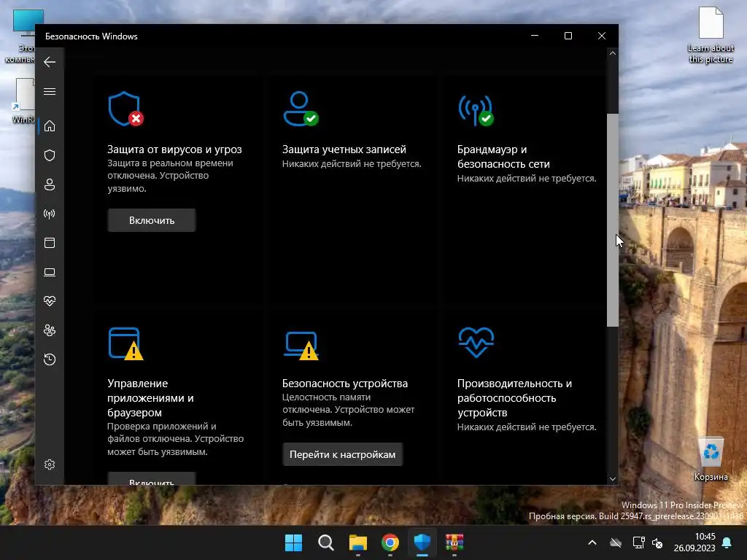Image resolution: width=747 pixels, height=560 pixels.
Task: Open the notifications bell icon
Action: [x=727, y=542]
